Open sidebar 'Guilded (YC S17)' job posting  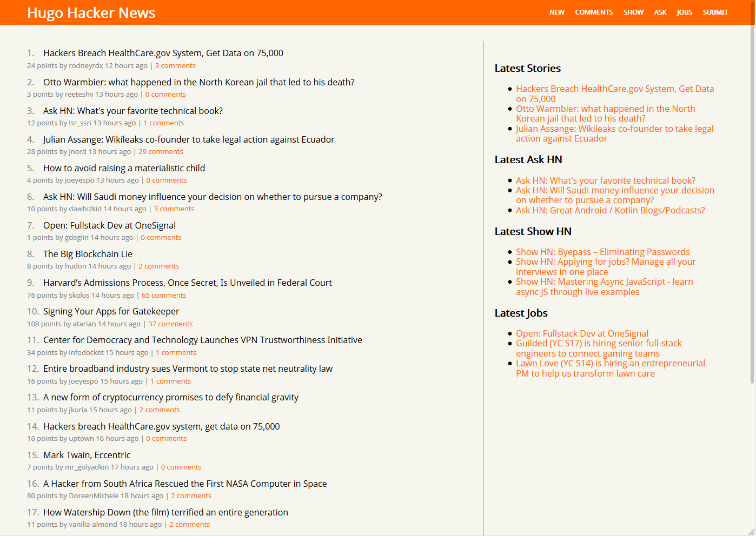pyautogui.click(x=598, y=349)
